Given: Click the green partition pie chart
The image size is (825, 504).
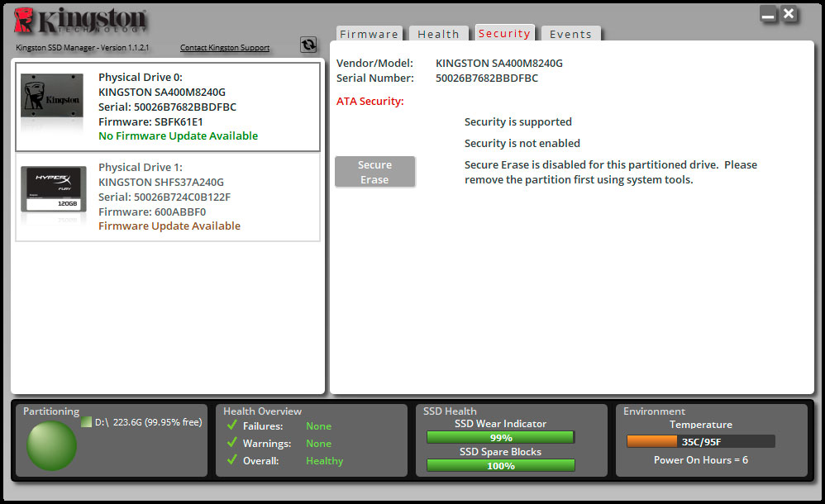Looking at the screenshot, I should click(51, 445).
